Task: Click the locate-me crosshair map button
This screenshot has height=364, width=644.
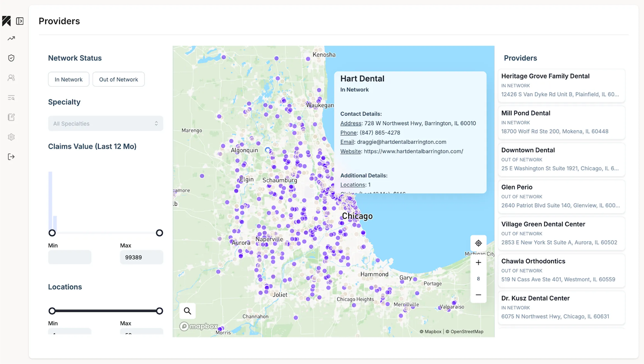Action: point(478,243)
